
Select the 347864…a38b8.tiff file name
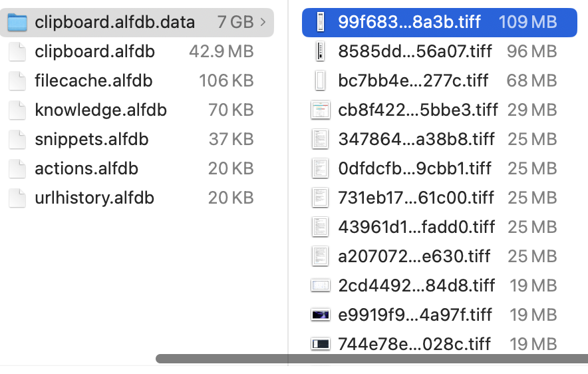click(x=416, y=140)
